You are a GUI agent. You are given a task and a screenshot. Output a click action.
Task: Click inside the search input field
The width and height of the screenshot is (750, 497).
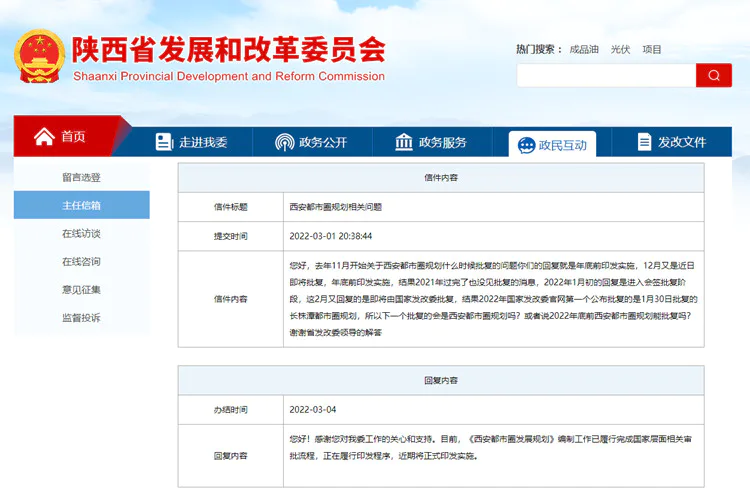tap(606, 76)
